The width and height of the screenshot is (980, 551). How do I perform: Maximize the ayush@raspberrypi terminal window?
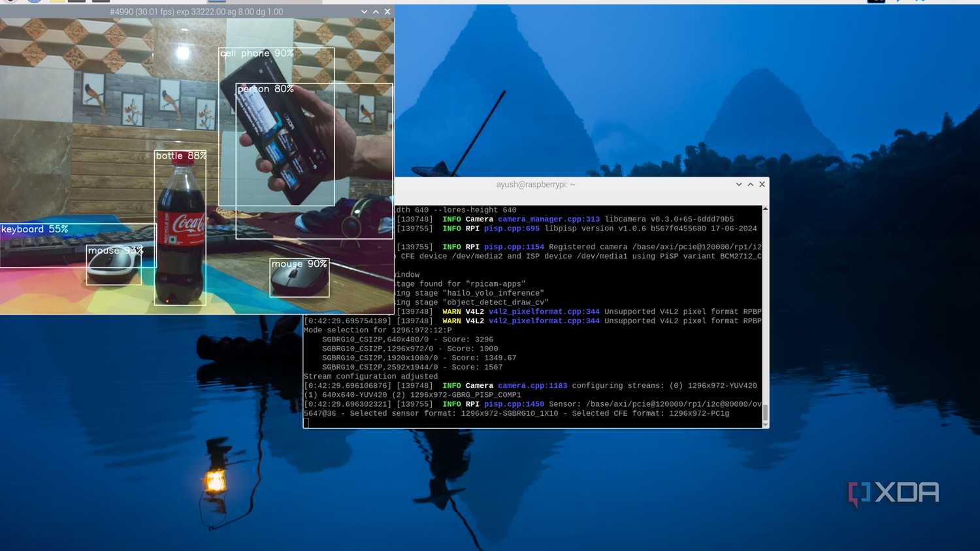tap(751, 184)
